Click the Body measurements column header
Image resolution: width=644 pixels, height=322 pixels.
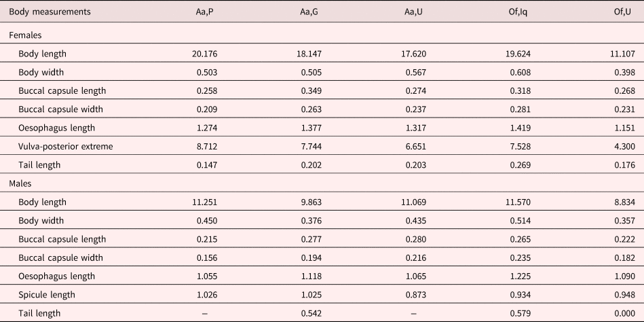[x=50, y=12]
